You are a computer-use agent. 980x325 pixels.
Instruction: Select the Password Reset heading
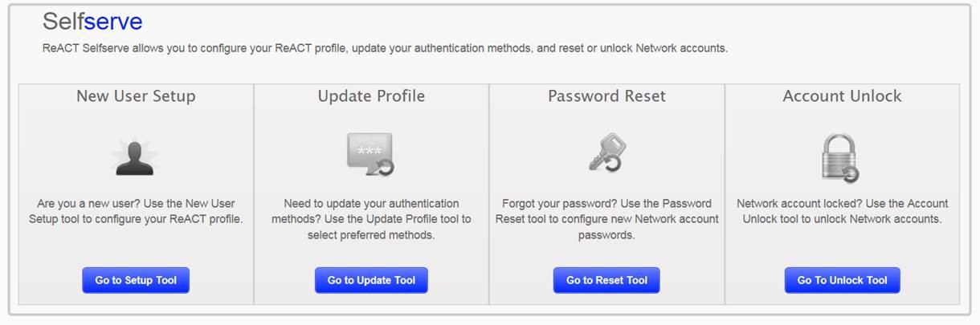(x=606, y=96)
